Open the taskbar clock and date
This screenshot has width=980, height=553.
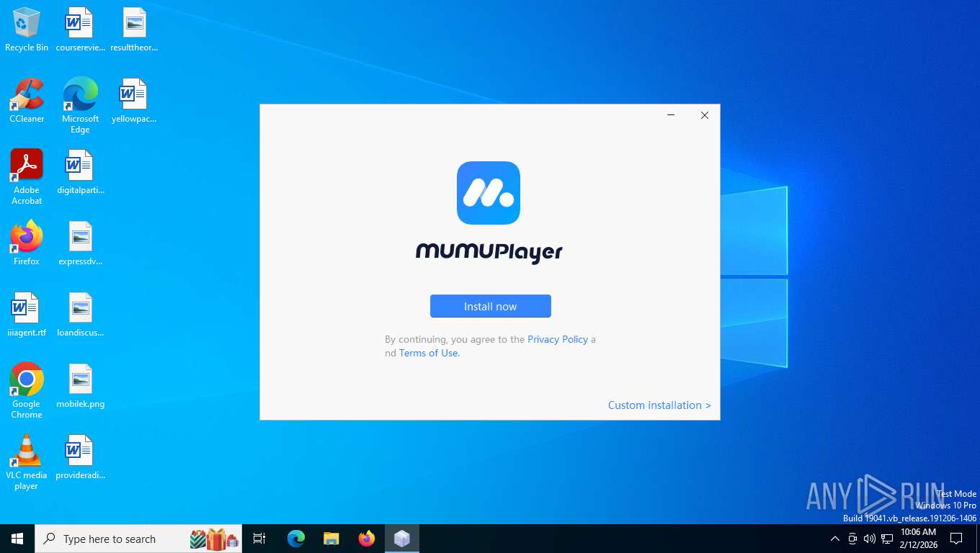click(x=919, y=539)
